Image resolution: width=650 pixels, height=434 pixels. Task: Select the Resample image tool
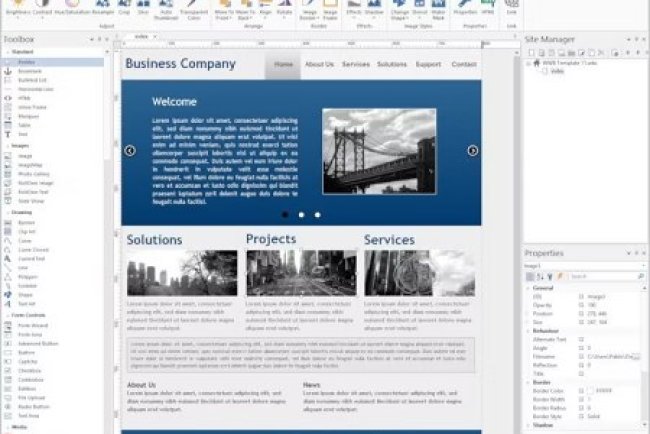(x=103, y=8)
